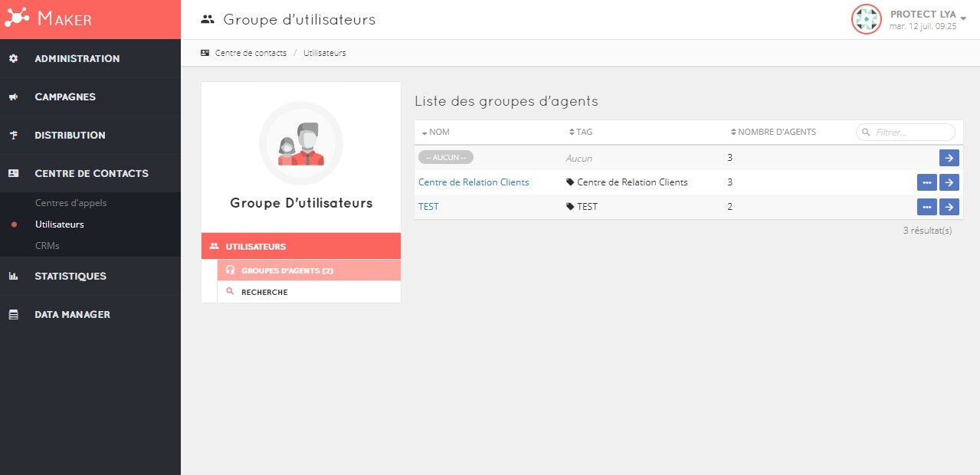Open the Administration gear menu
The height and width of the screenshot is (475, 980).
click(x=13, y=59)
